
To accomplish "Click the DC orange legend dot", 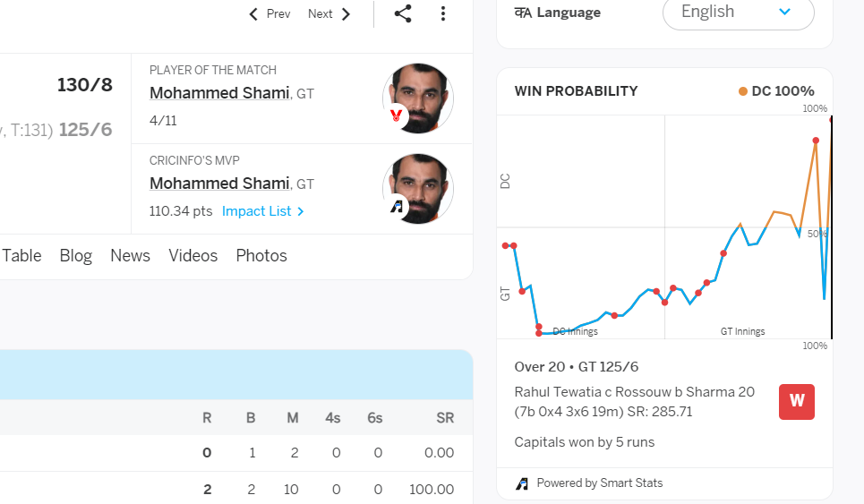I will (x=743, y=91).
